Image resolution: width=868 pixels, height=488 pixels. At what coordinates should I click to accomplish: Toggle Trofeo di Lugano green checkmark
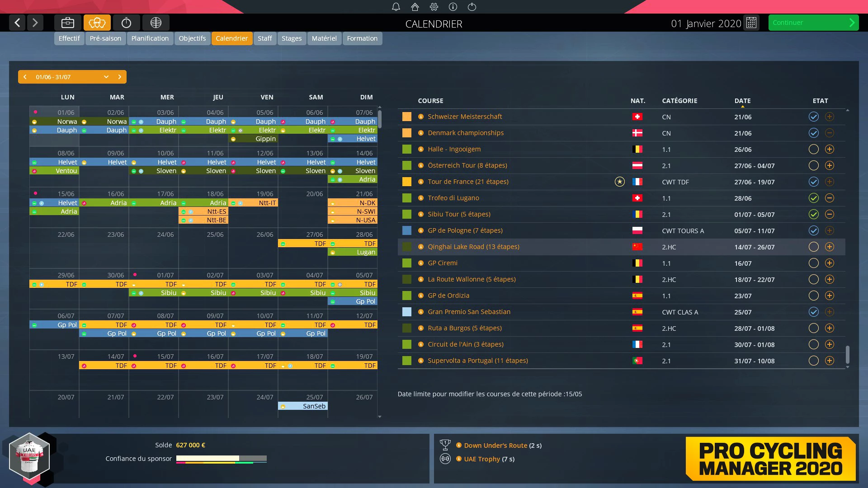[x=814, y=198]
